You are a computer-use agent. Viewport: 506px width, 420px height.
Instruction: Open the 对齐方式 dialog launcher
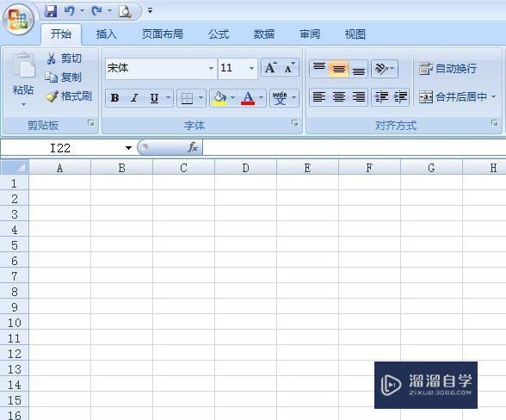click(x=494, y=123)
